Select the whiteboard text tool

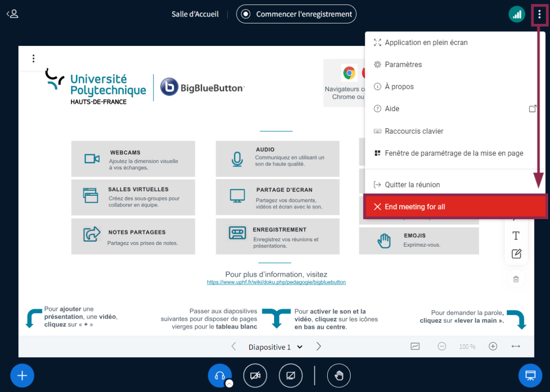516,236
